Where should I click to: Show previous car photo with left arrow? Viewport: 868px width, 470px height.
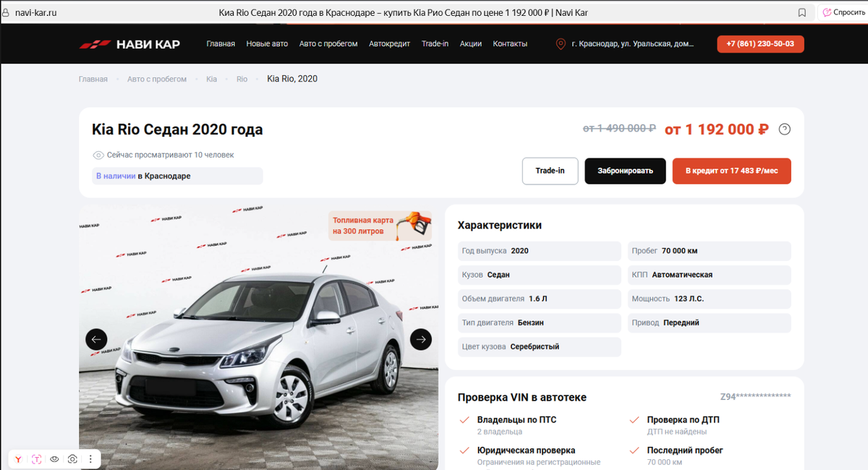pyautogui.click(x=96, y=339)
